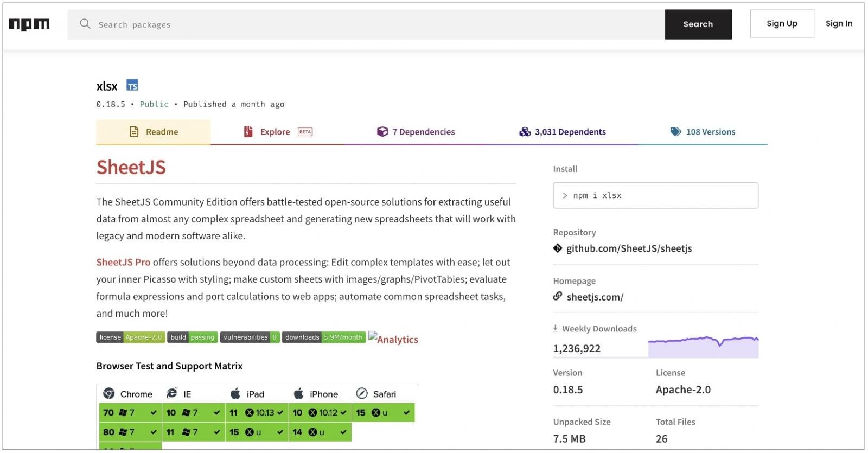Open the Sign Up page
Viewport: 868px width, 453px height.
[782, 23]
